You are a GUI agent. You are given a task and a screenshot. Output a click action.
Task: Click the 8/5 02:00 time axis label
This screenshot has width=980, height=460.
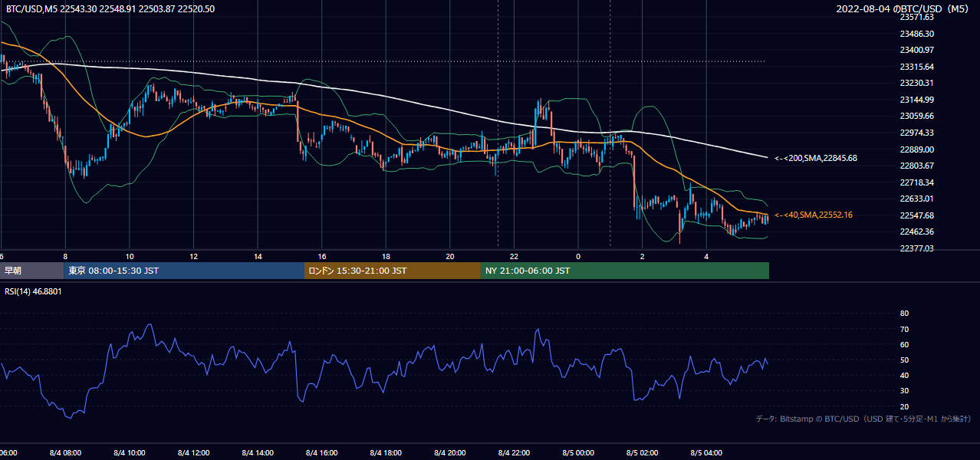tap(643, 453)
